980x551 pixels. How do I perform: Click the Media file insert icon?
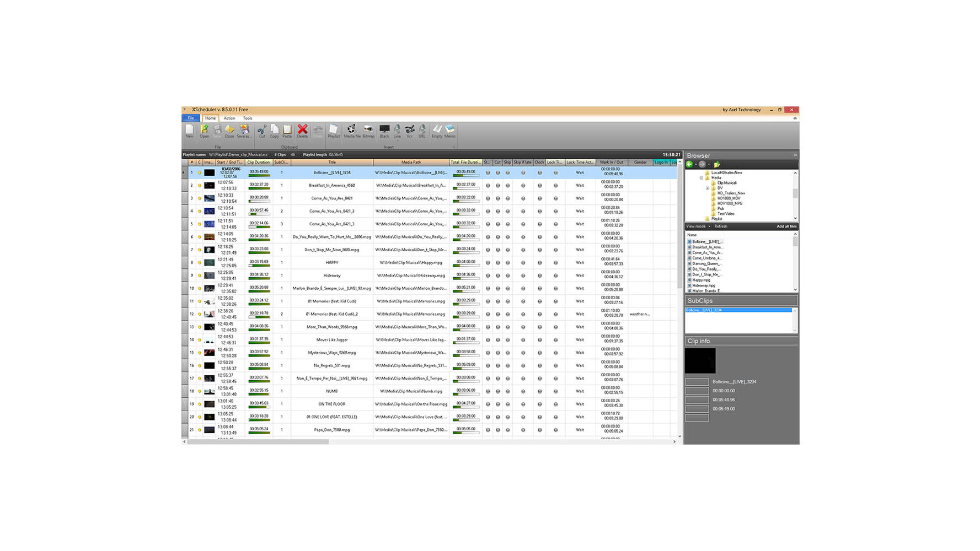[x=351, y=131]
